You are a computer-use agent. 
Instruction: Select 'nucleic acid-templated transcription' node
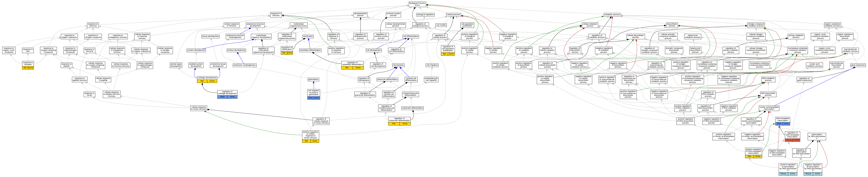769,108
